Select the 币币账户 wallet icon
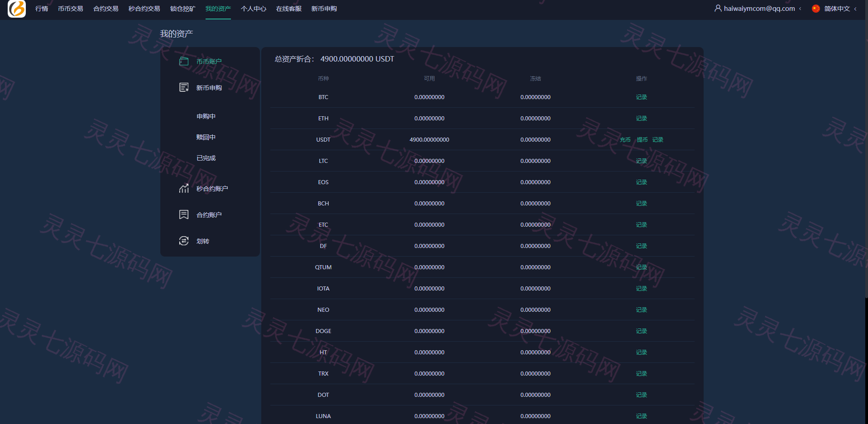868x424 pixels. [x=184, y=61]
